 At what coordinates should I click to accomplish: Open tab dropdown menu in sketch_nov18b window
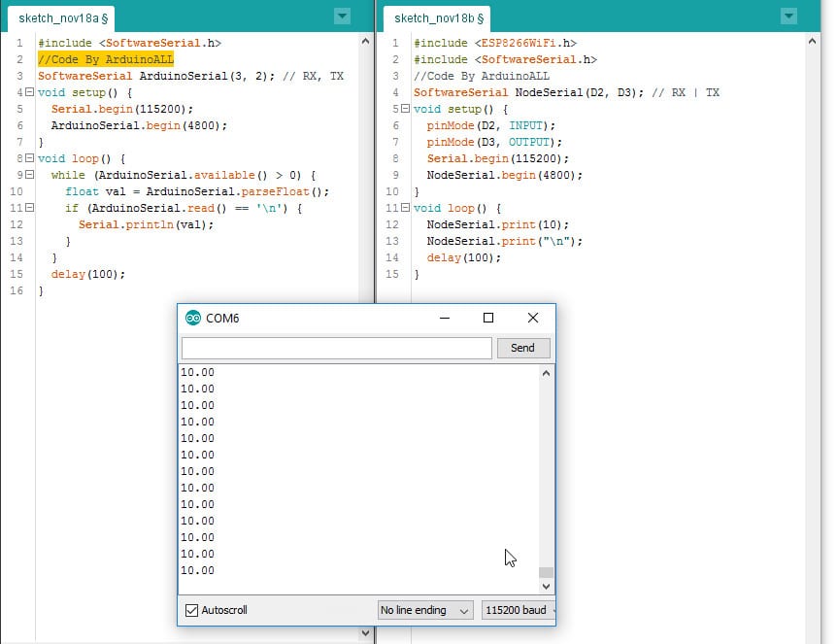point(788,17)
